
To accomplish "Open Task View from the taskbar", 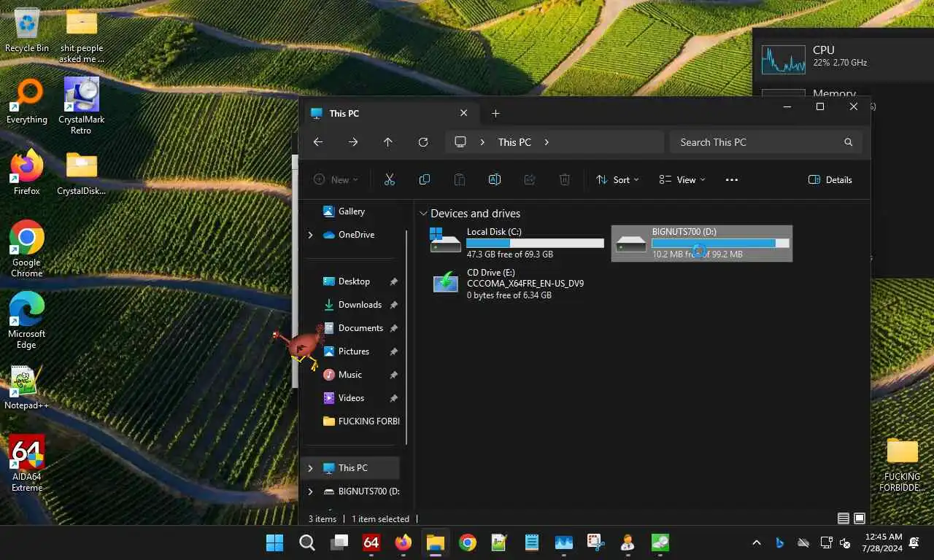I will 339,542.
